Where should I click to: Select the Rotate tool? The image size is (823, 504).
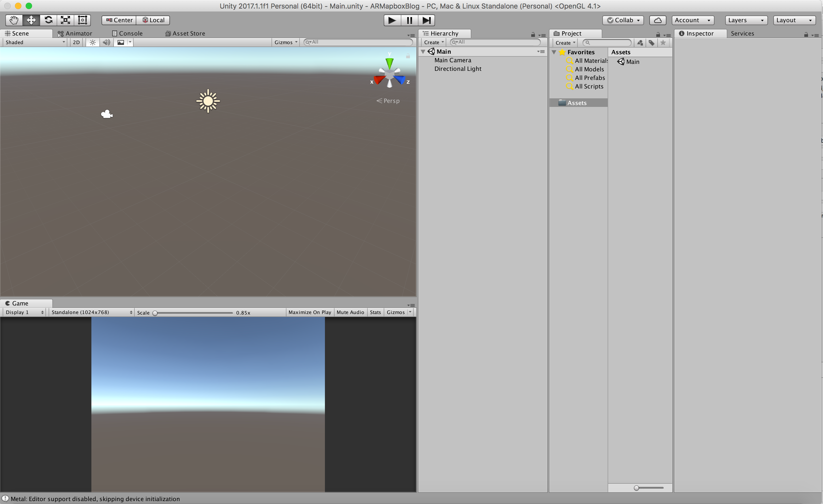point(48,20)
